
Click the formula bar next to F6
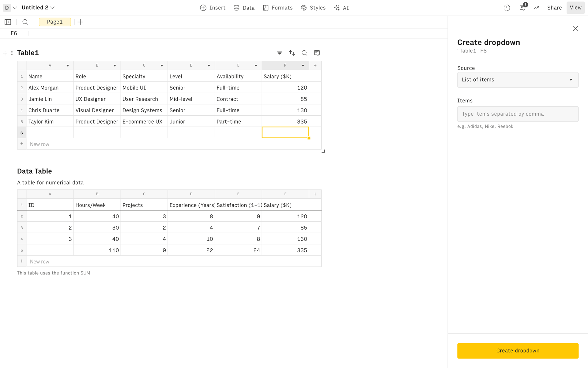click(x=238, y=33)
